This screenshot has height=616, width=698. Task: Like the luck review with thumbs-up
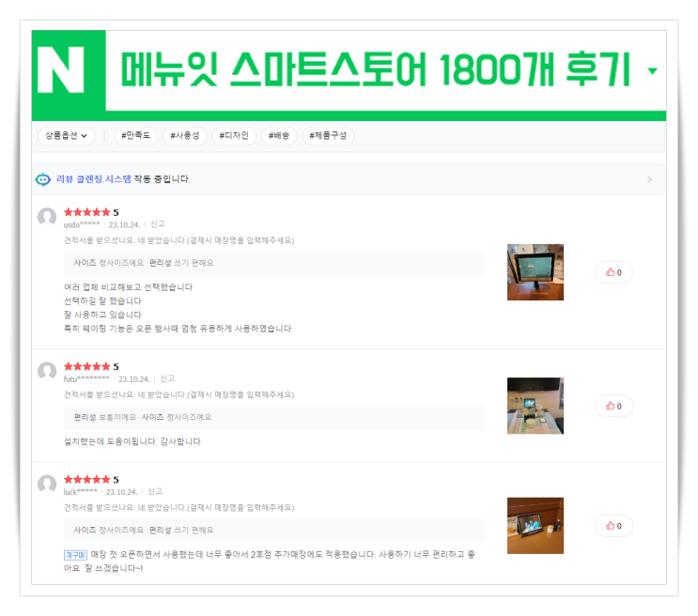[x=613, y=526]
